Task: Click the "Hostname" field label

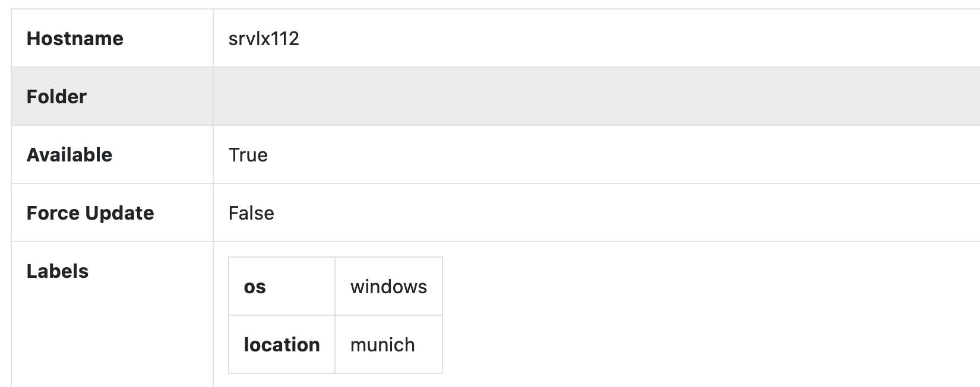Action: (75, 39)
